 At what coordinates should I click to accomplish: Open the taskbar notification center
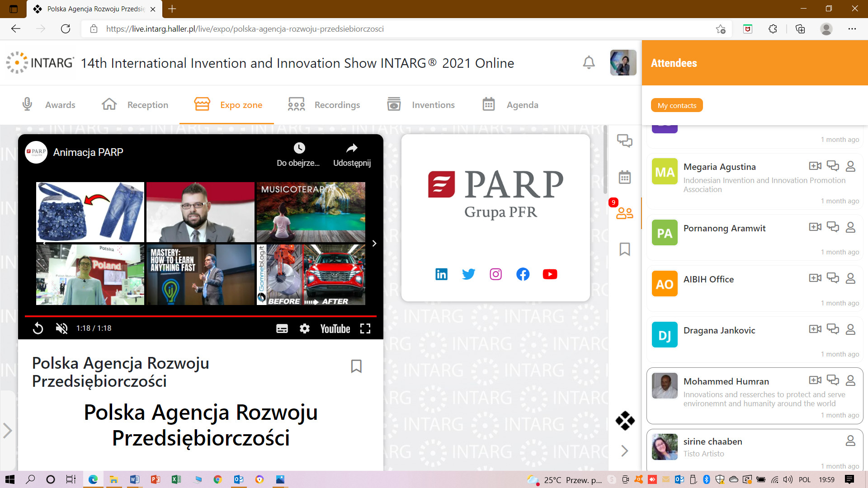coord(849,479)
